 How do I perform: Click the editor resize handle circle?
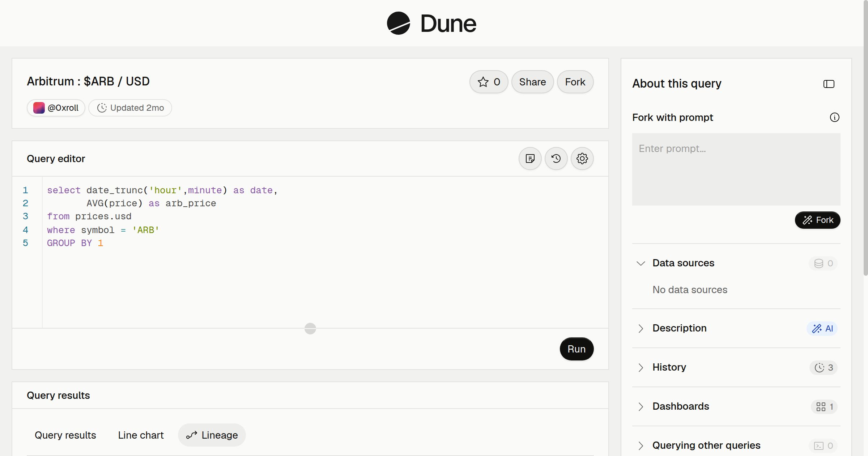click(x=310, y=329)
